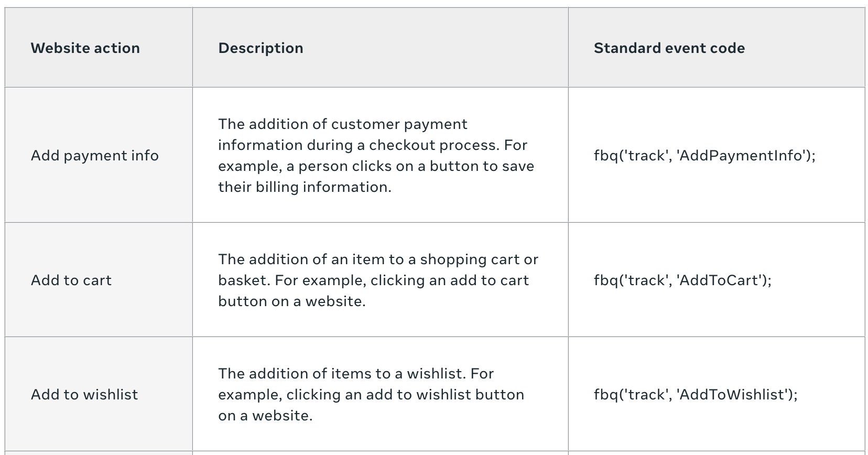Viewport: 868px width, 455px height.
Task: Click the AddToCart event code text
Action: (683, 280)
